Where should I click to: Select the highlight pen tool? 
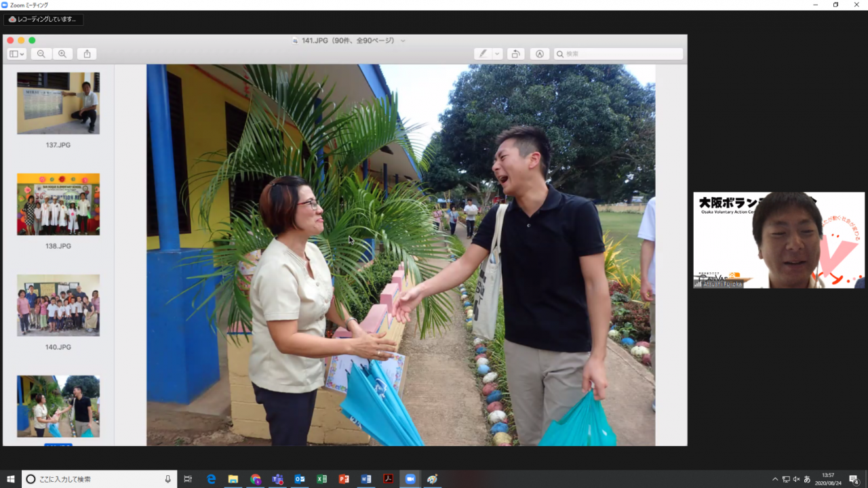click(x=483, y=54)
